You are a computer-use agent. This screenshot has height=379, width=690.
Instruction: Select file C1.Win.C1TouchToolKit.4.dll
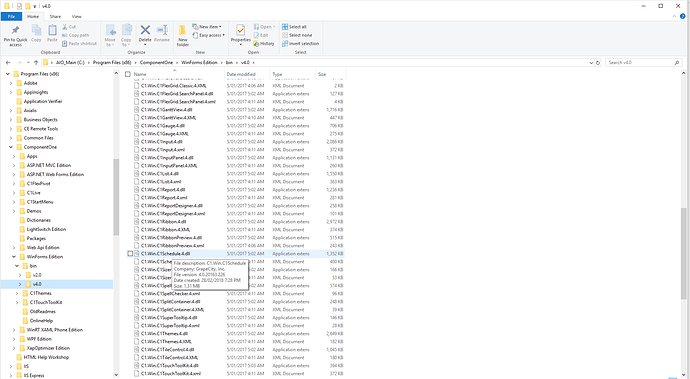169,365
